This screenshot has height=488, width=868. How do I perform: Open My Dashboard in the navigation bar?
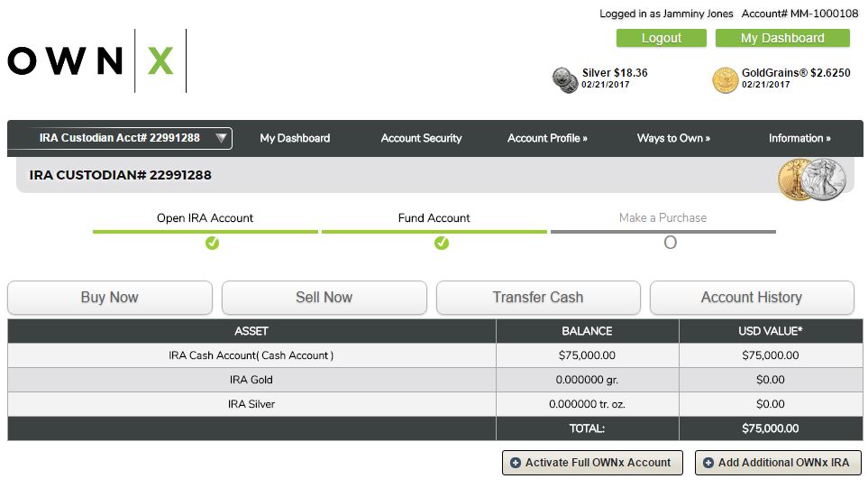point(295,139)
